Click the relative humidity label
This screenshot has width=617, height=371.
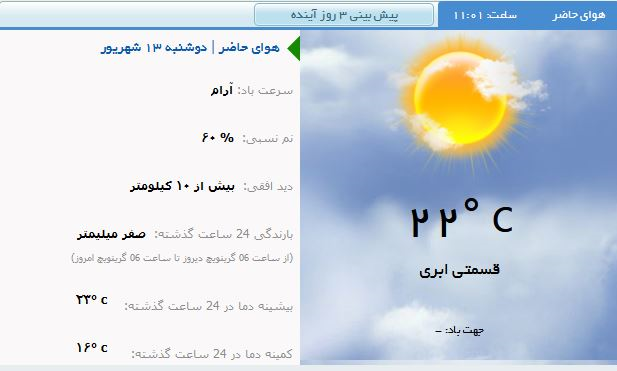pos(268,138)
